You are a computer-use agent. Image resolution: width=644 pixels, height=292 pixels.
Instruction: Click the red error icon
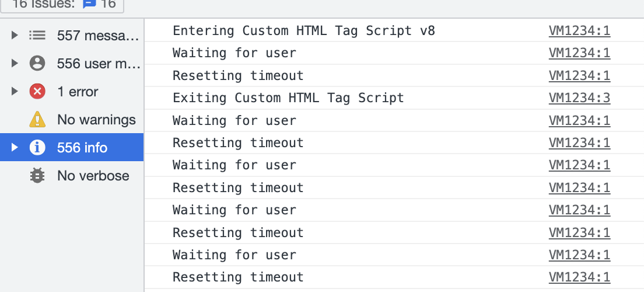37,91
